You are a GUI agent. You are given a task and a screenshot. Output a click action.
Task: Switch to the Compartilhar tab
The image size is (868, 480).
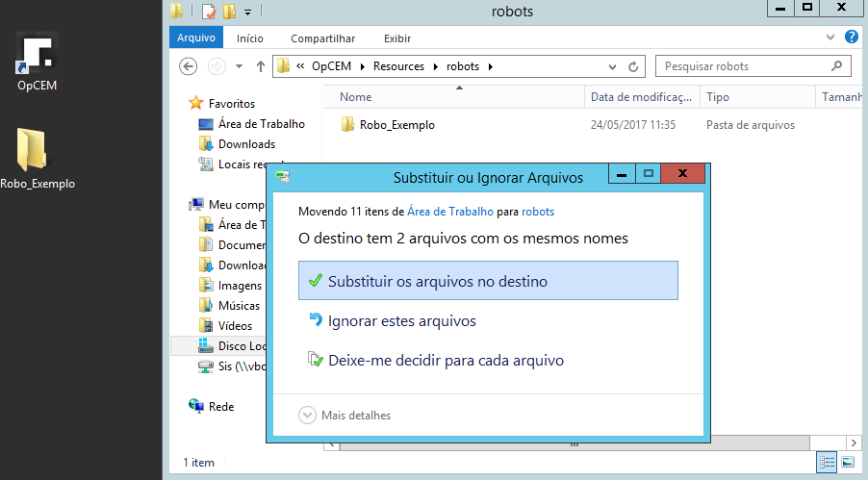coord(322,38)
